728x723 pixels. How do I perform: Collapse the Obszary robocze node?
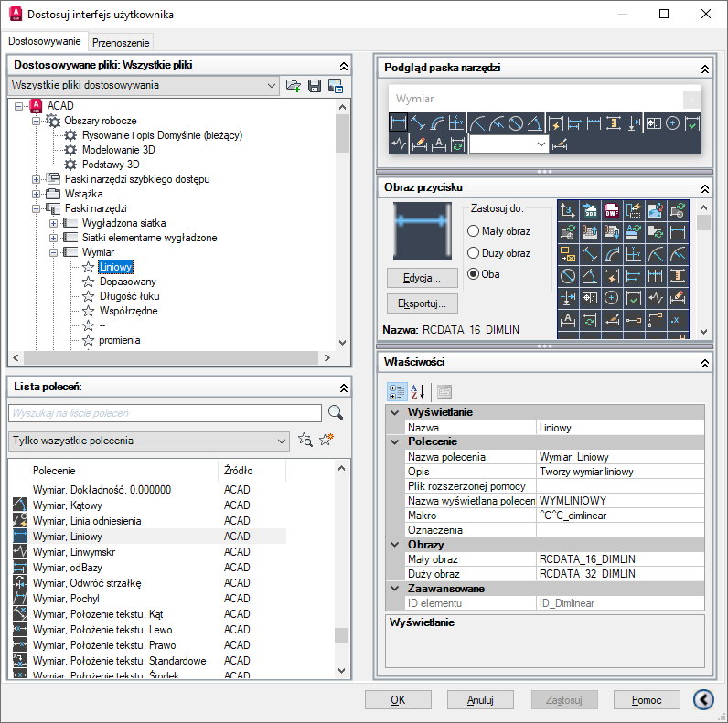(36, 121)
